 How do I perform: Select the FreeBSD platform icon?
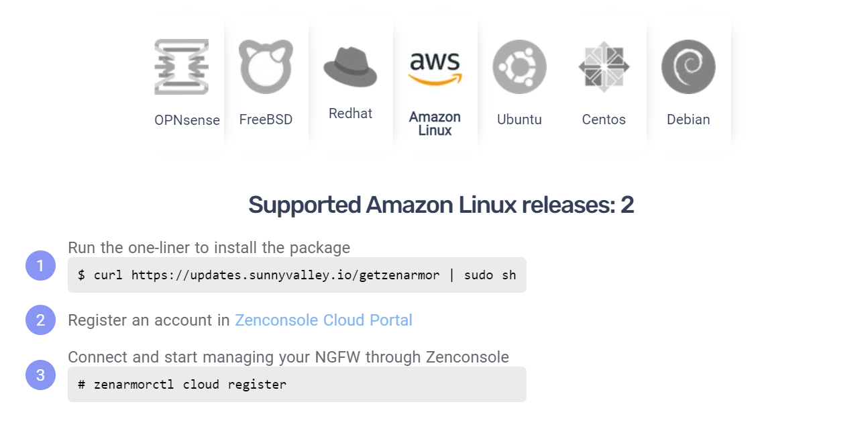(x=266, y=66)
